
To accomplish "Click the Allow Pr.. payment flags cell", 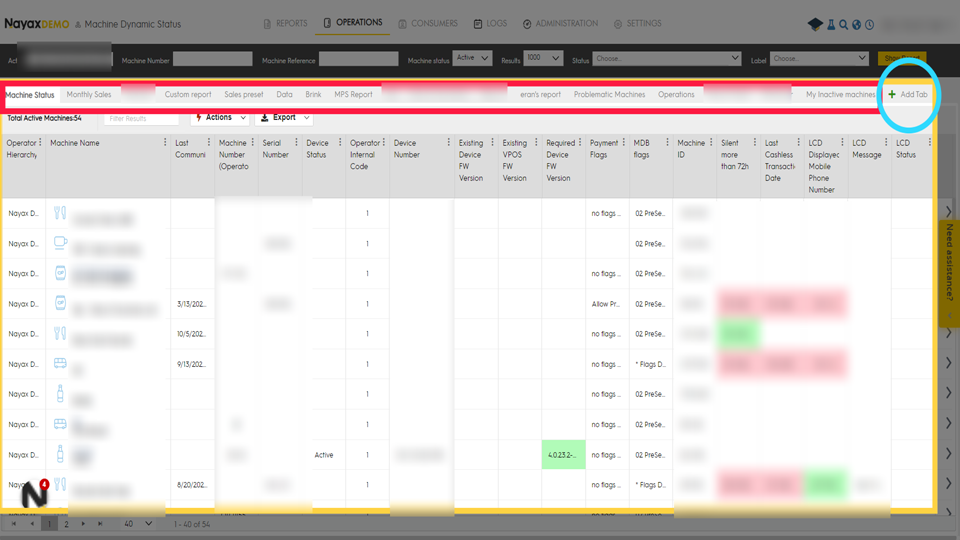I will (x=606, y=304).
